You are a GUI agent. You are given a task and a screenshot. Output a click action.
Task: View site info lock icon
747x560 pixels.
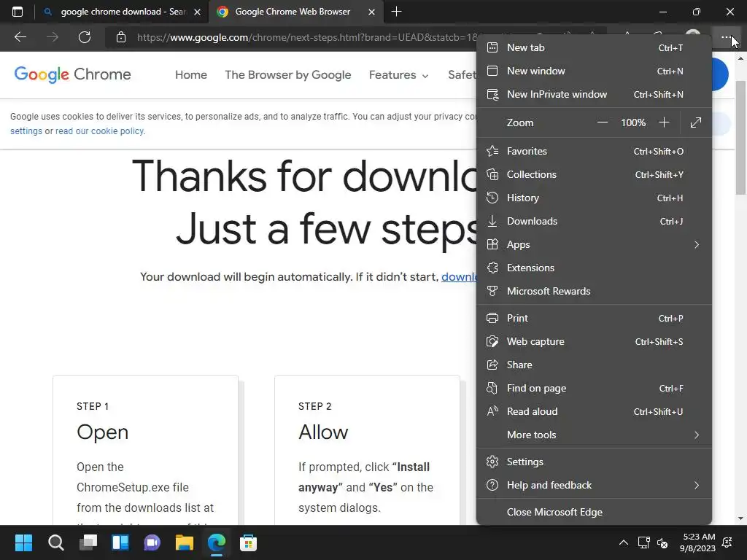(121, 37)
